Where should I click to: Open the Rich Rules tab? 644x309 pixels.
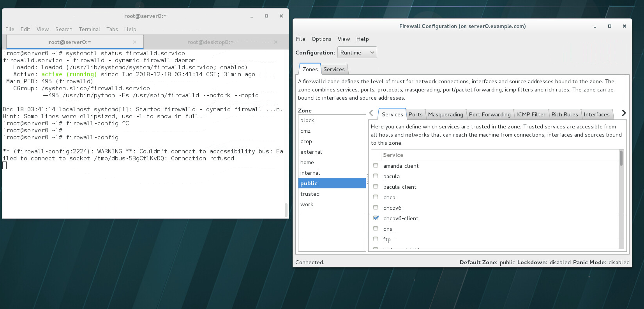point(565,114)
